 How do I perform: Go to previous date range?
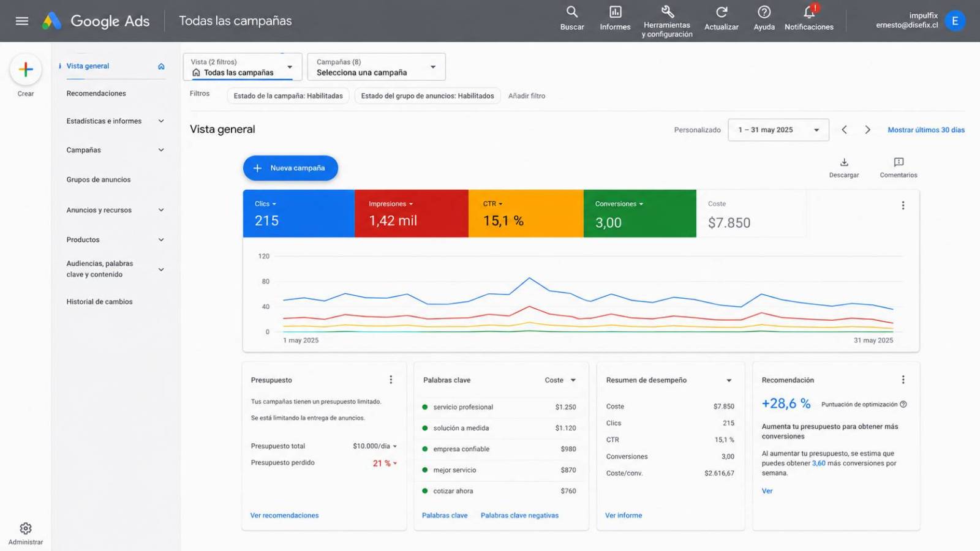(x=845, y=130)
